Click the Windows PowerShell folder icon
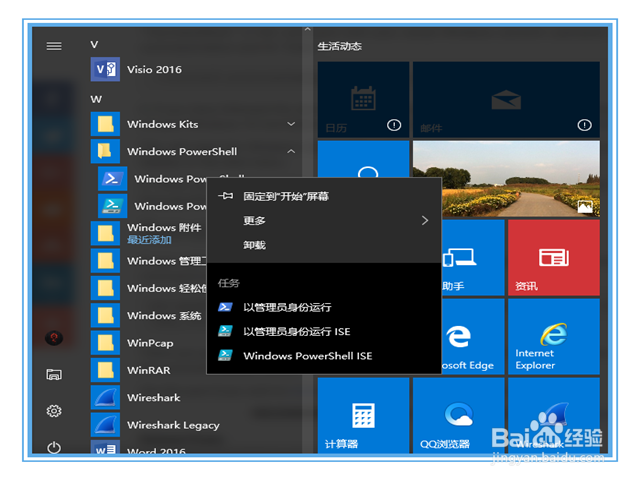Viewport: 640px width, 480px height. 105,151
